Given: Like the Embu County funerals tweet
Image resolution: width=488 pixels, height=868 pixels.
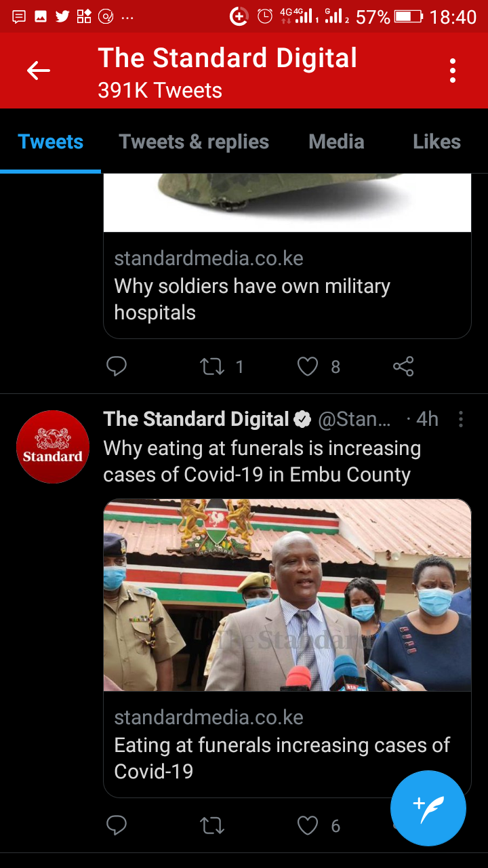Looking at the screenshot, I should coord(308,825).
